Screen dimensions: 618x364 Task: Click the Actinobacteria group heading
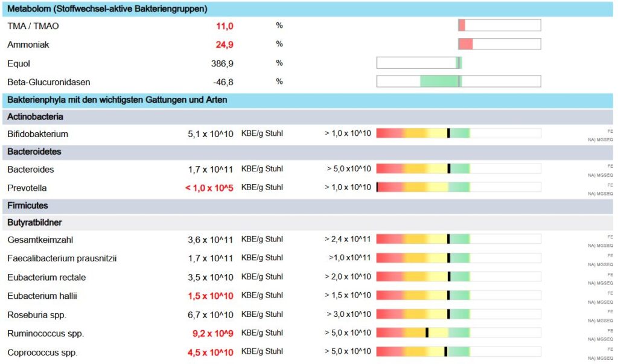click(35, 117)
